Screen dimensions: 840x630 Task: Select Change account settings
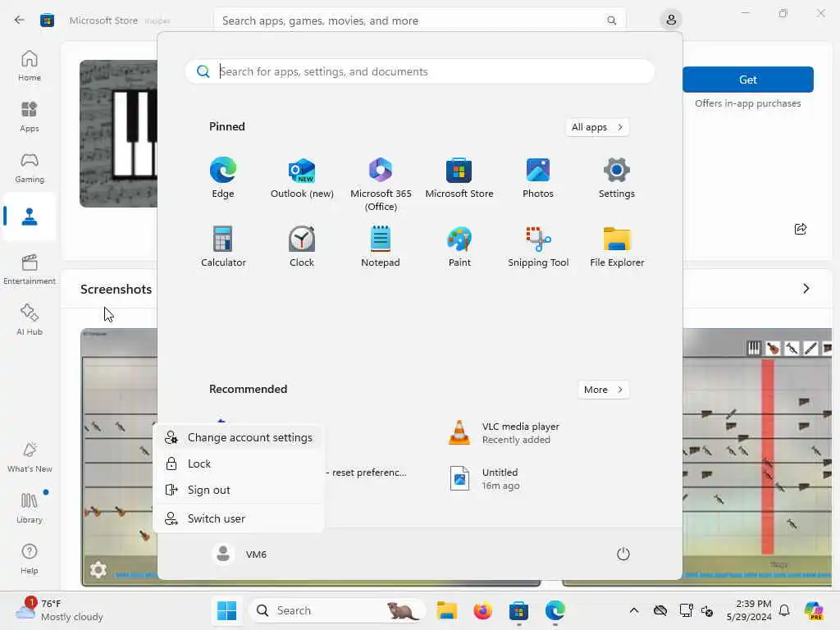click(x=239, y=438)
